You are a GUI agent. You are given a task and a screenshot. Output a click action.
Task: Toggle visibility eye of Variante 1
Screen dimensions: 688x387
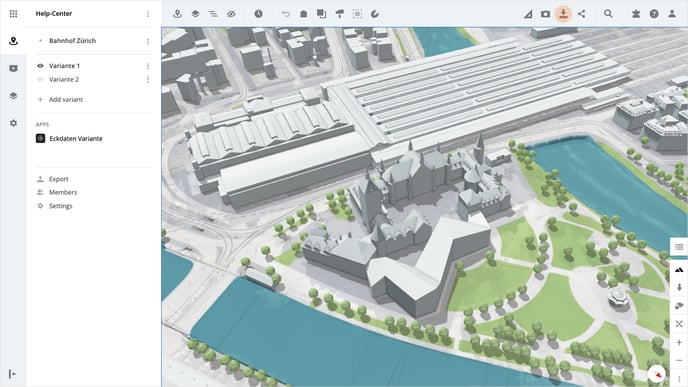(x=40, y=66)
